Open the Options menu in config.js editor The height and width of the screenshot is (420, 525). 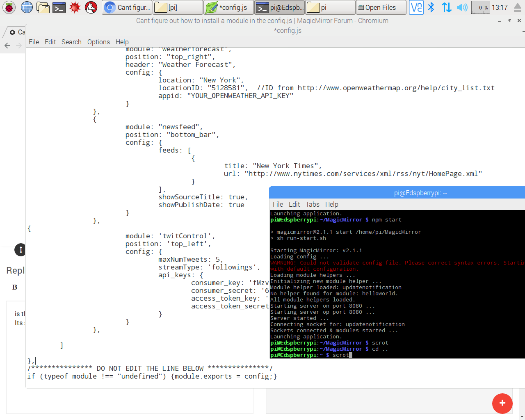coord(98,42)
